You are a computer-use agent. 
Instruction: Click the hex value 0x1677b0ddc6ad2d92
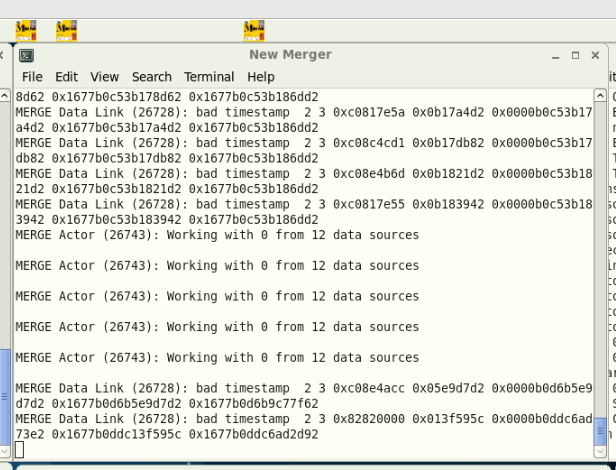(254, 434)
